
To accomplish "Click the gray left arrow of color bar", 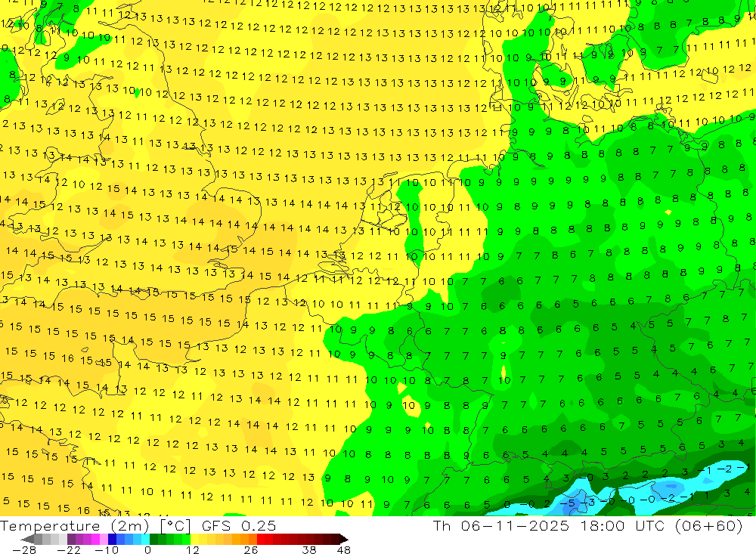I will pos(27,539).
